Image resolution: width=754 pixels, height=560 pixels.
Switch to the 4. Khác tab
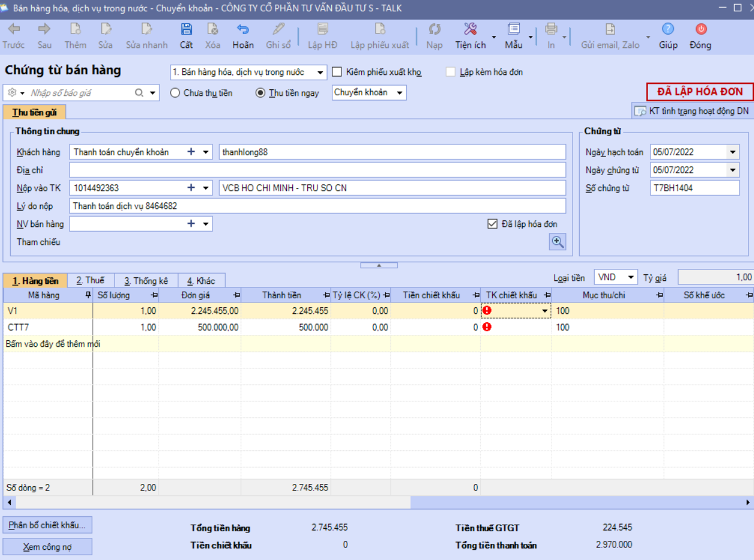pyautogui.click(x=201, y=280)
